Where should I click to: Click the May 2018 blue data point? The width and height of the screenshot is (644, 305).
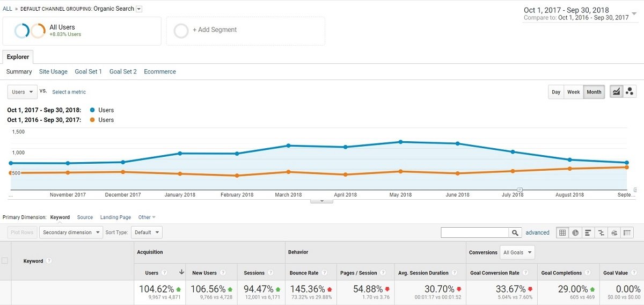400,142
